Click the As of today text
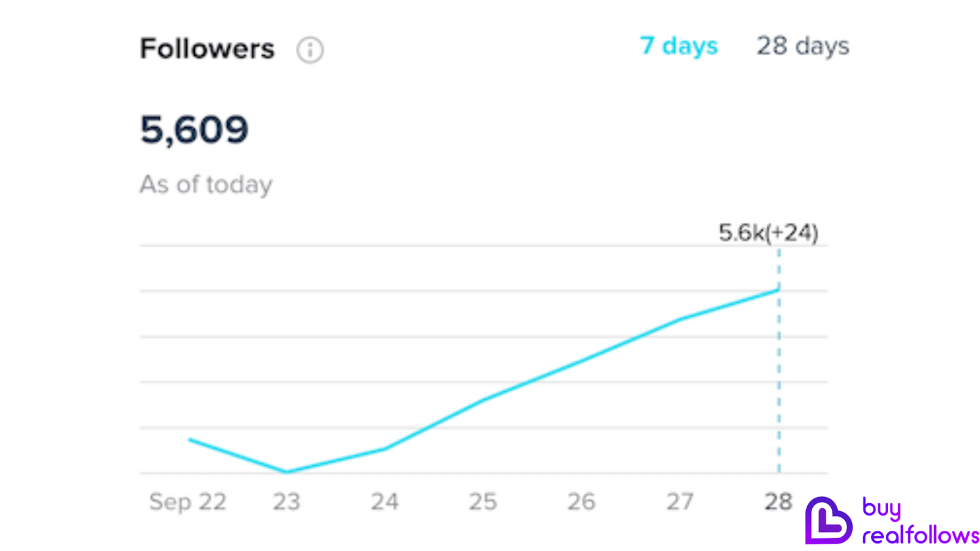Viewport: 980px width, 551px height. click(206, 184)
